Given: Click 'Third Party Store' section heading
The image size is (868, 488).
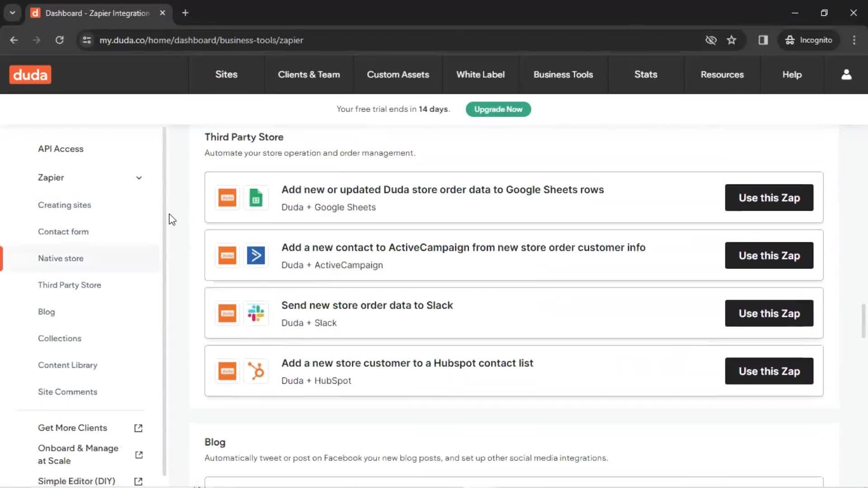Looking at the screenshot, I should coord(244,137).
